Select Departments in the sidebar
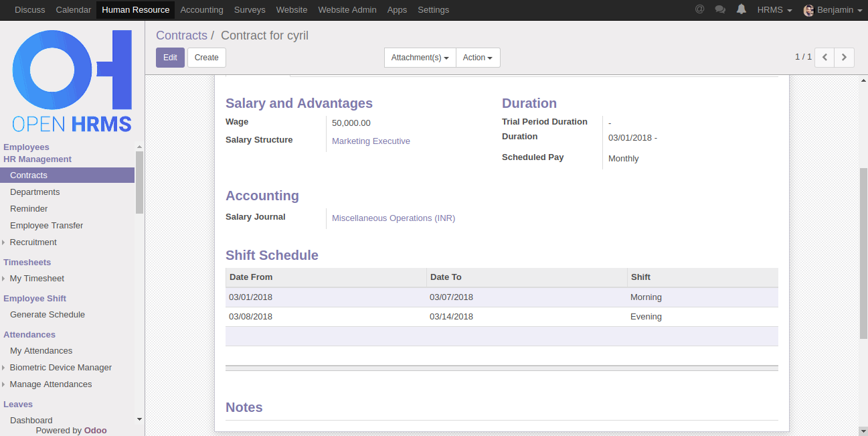This screenshot has height=436, width=868. coord(35,192)
